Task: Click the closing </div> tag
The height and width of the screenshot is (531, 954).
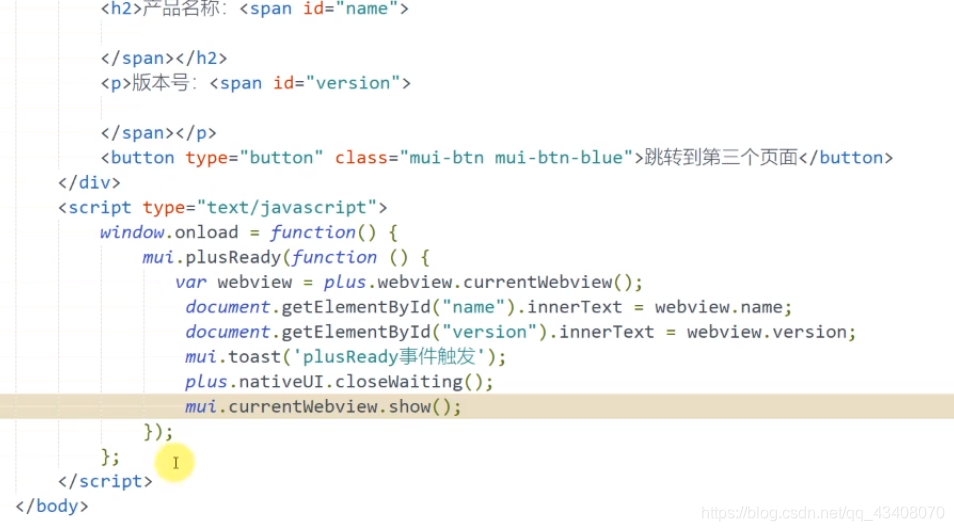Action: coord(89,182)
